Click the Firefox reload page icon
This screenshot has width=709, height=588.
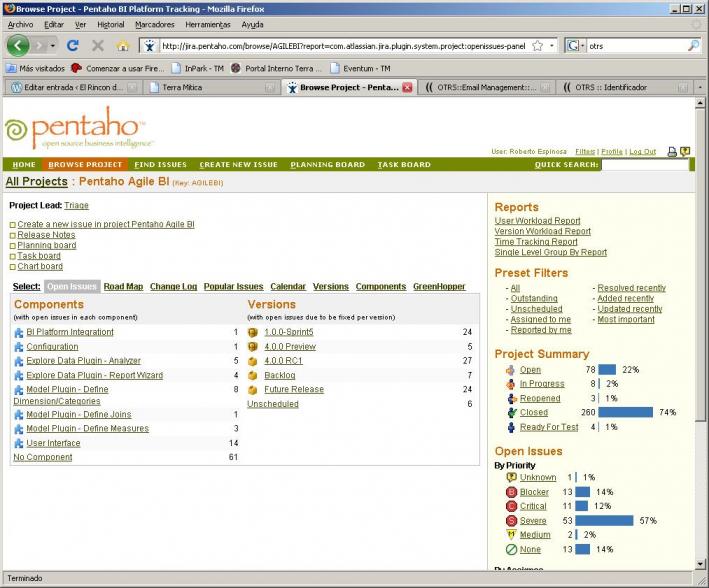point(73,46)
